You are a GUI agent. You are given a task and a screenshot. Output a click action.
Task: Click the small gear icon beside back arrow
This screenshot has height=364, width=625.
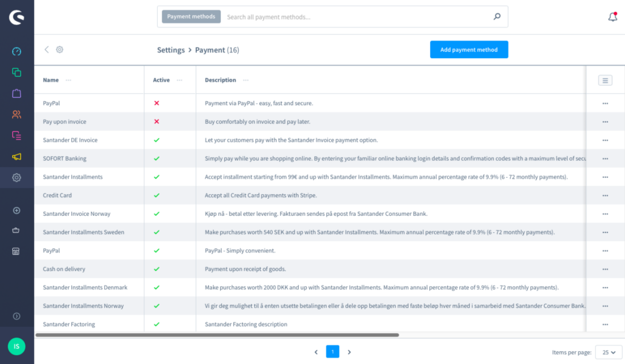pos(60,49)
